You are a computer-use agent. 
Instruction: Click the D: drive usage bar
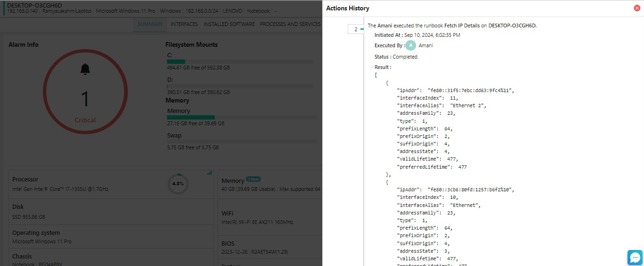tap(240, 86)
